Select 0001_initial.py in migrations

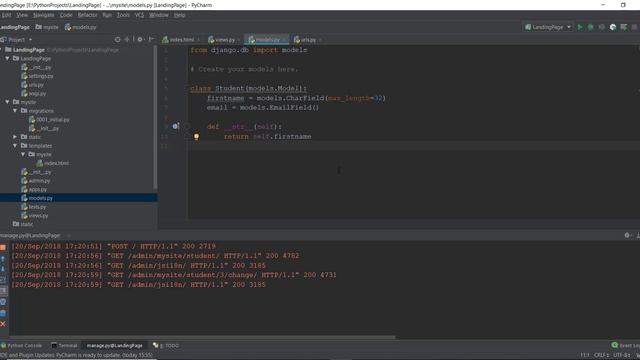point(49,120)
